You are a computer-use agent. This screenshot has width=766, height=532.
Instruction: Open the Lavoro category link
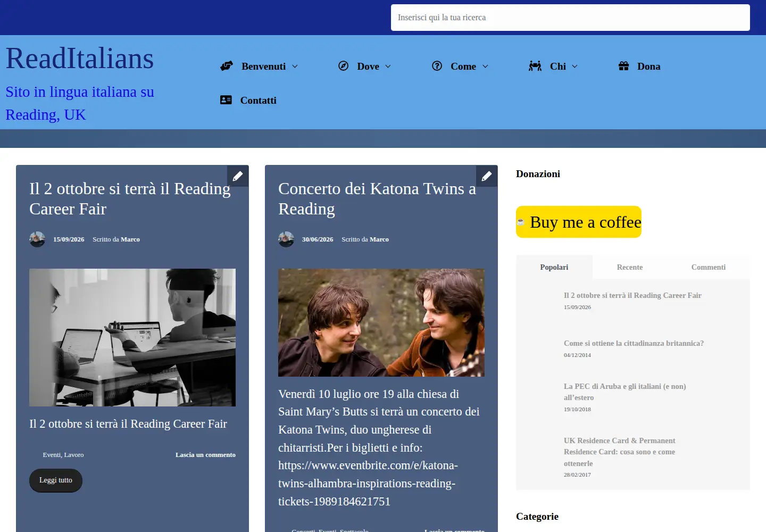74,455
